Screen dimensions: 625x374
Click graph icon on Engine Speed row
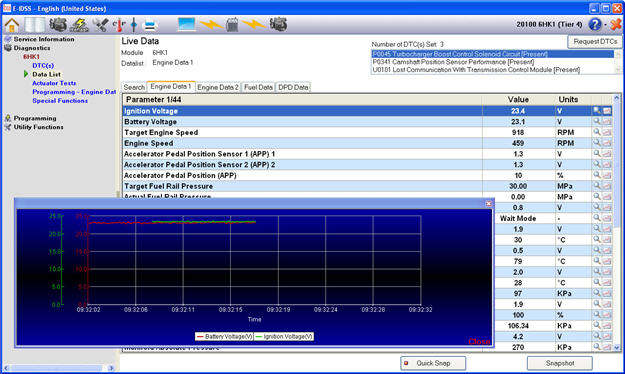607,143
